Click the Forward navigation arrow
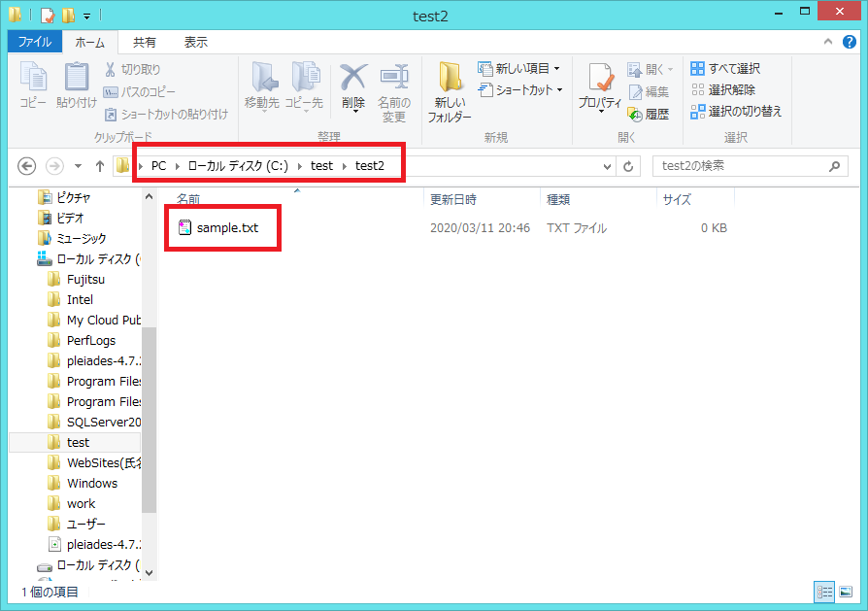The image size is (868, 611). (x=54, y=166)
